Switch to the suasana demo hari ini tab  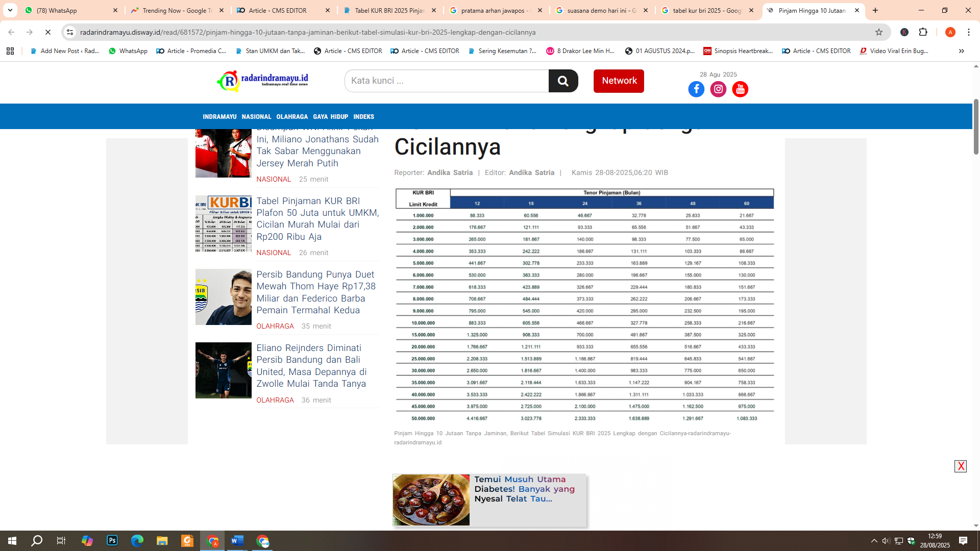(x=602, y=10)
